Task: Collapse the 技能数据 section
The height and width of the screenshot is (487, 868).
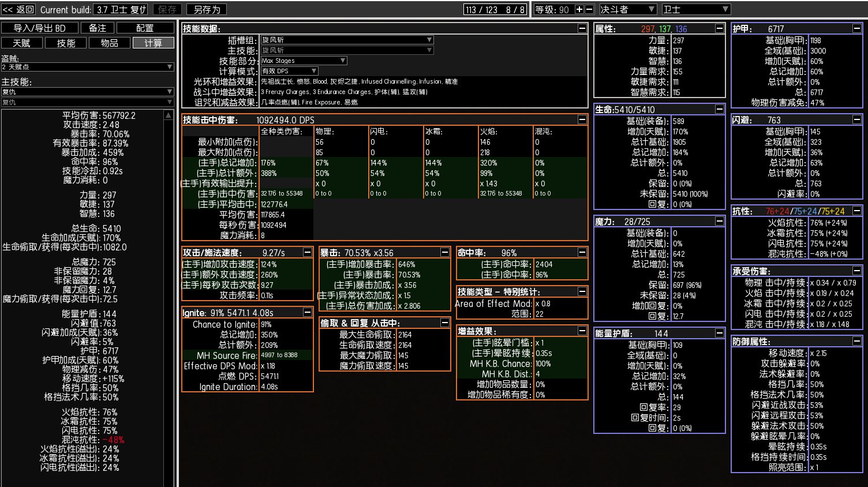Action: (582, 28)
